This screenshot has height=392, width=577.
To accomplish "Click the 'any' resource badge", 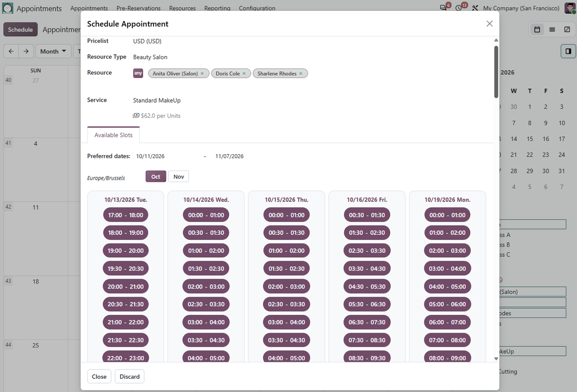I will 138,73.
